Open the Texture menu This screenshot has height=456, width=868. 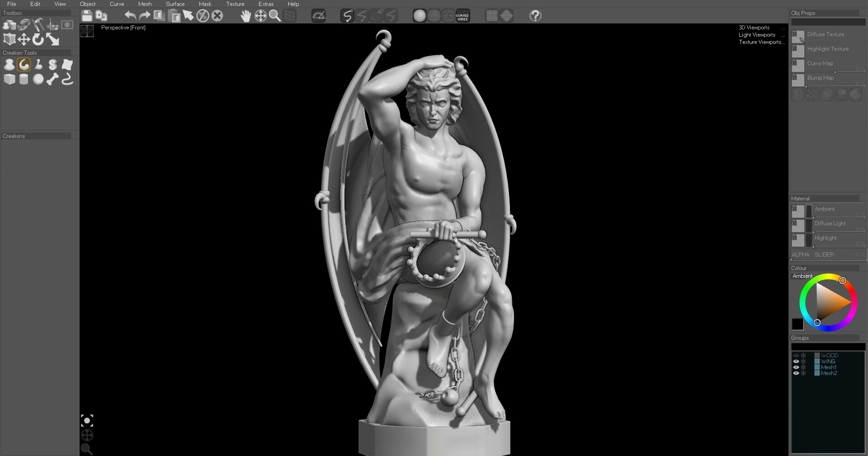235,4
